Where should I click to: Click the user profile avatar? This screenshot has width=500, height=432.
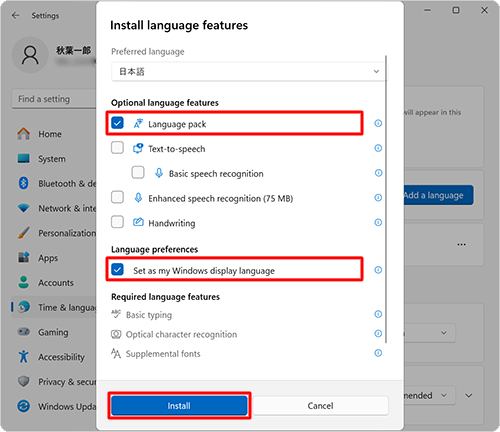click(x=30, y=55)
